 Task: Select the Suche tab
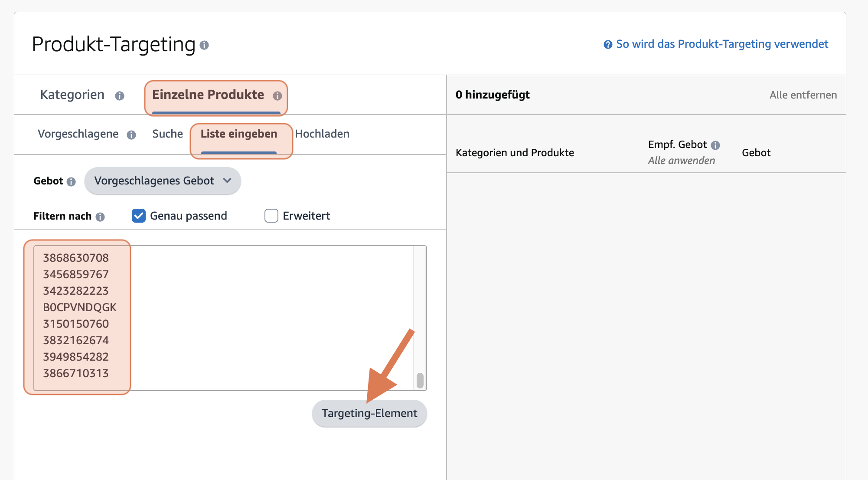[167, 134]
